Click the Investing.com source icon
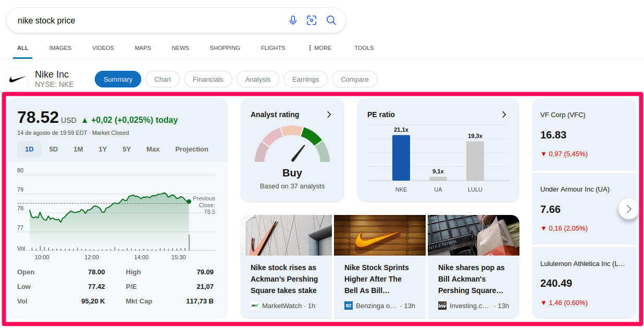Image resolution: width=644 pixels, height=330 pixels. 442,306
